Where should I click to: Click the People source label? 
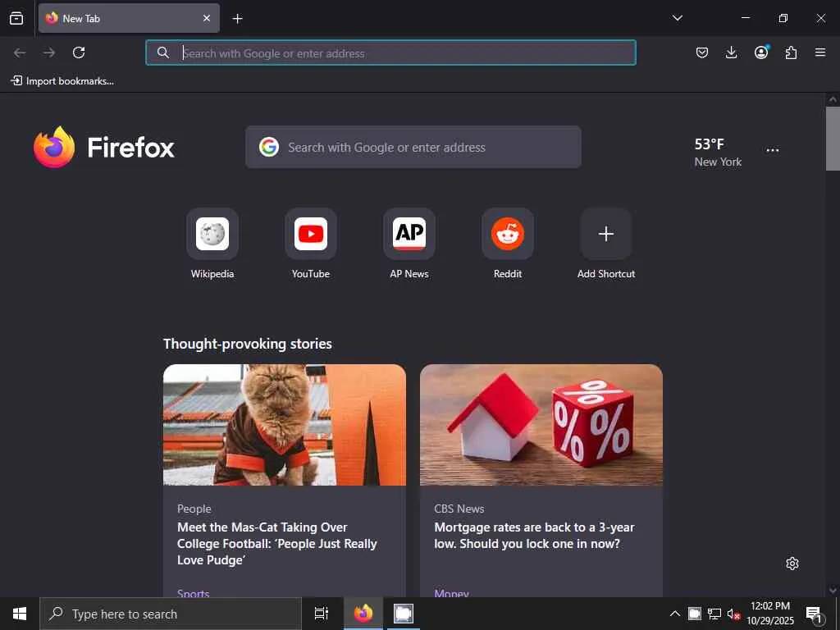click(194, 509)
